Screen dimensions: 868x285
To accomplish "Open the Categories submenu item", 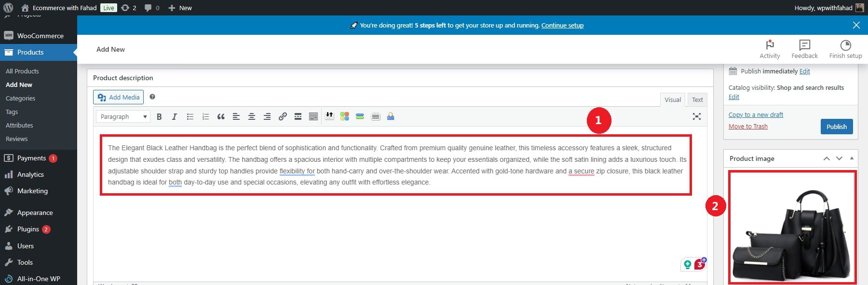I will 20,98.
